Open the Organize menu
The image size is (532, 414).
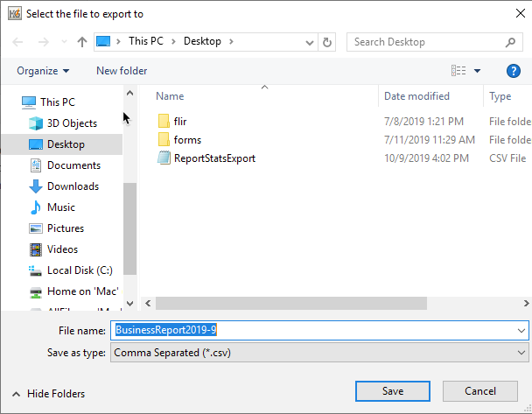[43, 71]
